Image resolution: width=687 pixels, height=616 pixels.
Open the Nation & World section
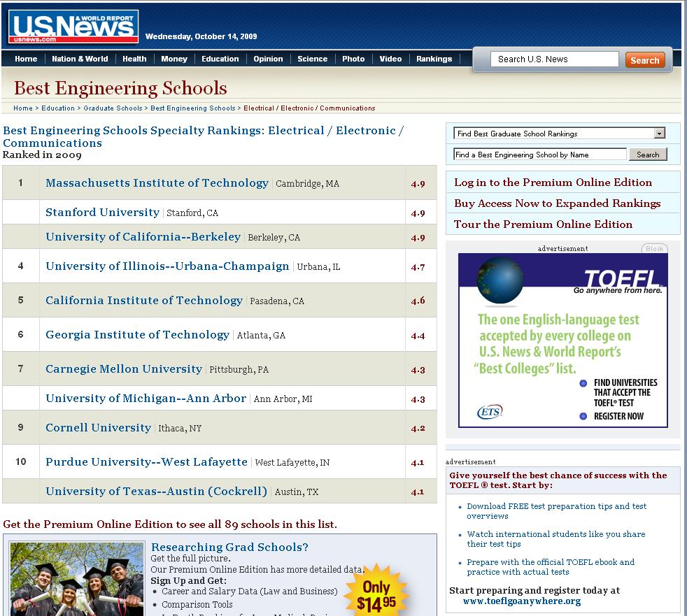pyautogui.click(x=80, y=59)
